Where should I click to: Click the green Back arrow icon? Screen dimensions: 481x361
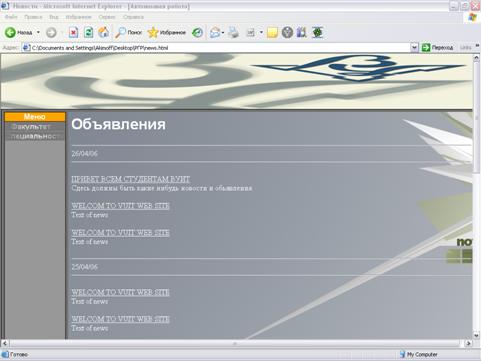tap(10, 32)
